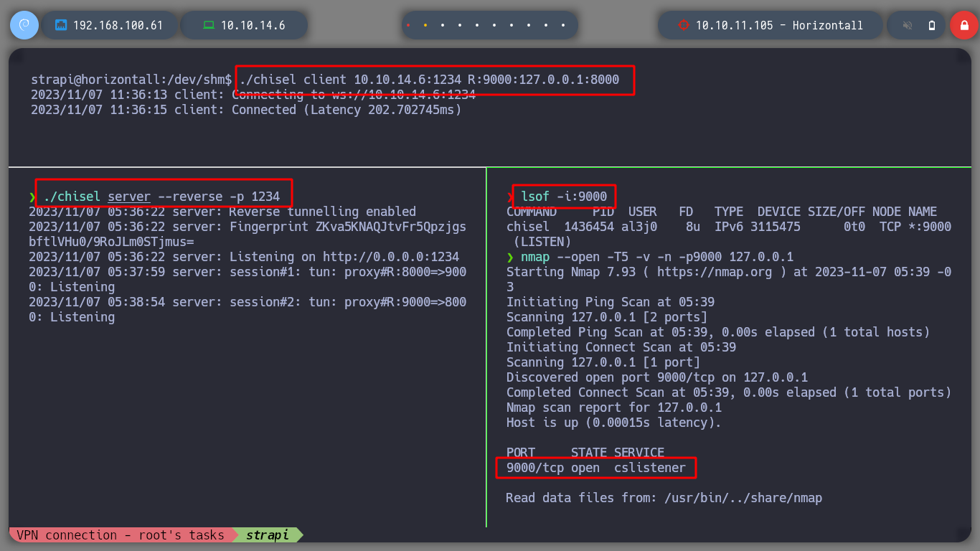
Task: Click the red target crosshair icon
Action: tap(683, 25)
